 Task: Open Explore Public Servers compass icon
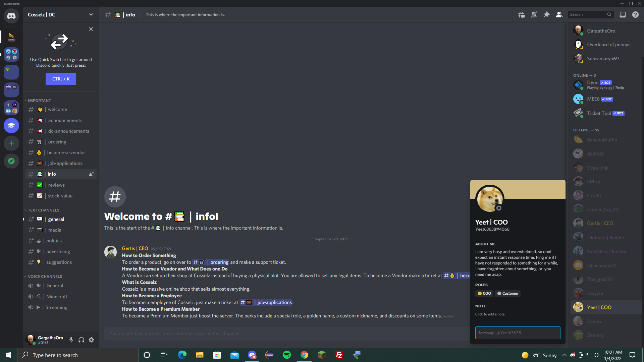11,161
